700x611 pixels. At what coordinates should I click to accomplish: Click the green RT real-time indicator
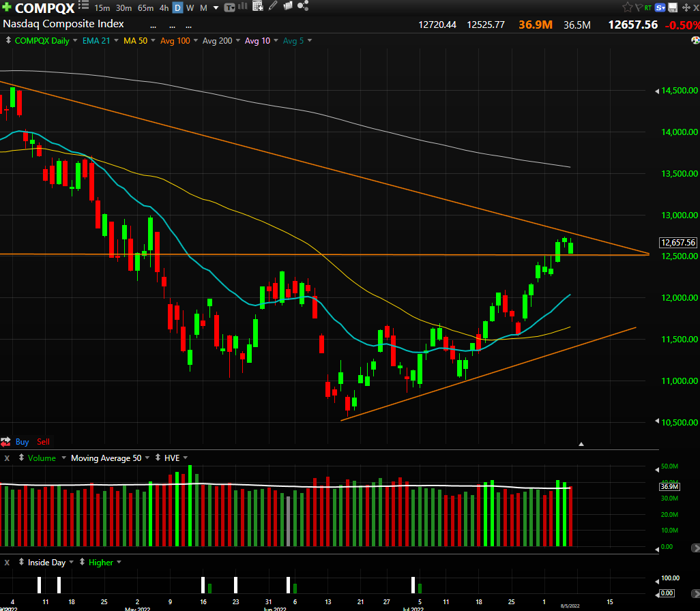(648, 8)
